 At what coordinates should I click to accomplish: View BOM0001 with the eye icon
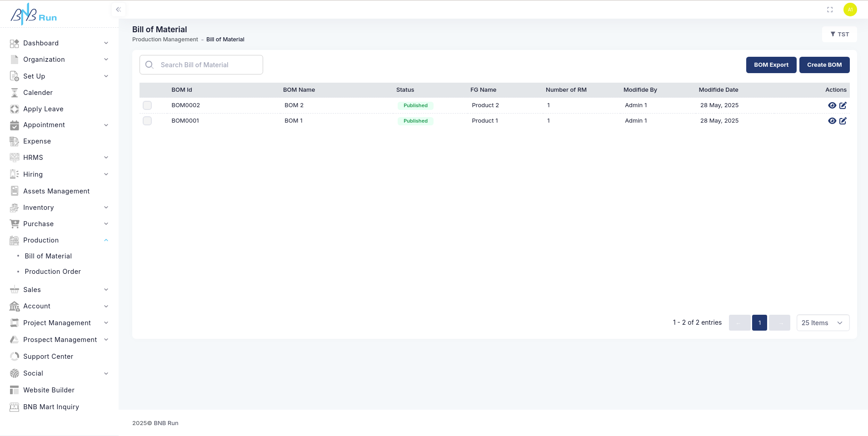coord(832,121)
